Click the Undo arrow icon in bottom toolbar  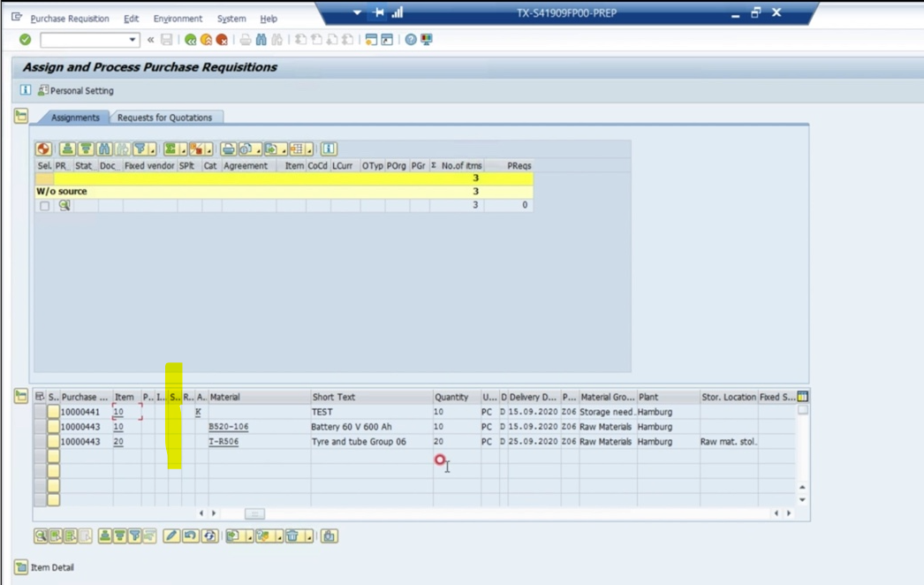click(190, 536)
